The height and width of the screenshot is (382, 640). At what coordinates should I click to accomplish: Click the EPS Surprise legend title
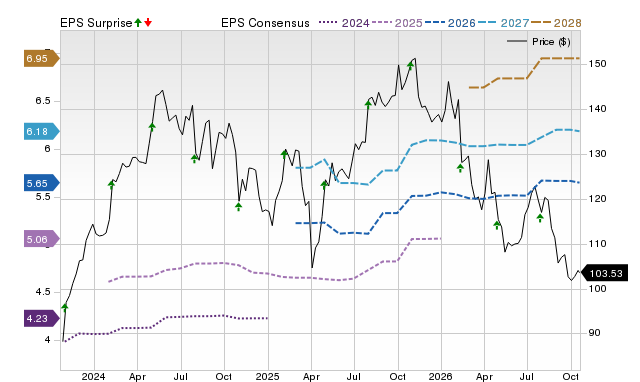pyautogui.click(x=96, y=23)
